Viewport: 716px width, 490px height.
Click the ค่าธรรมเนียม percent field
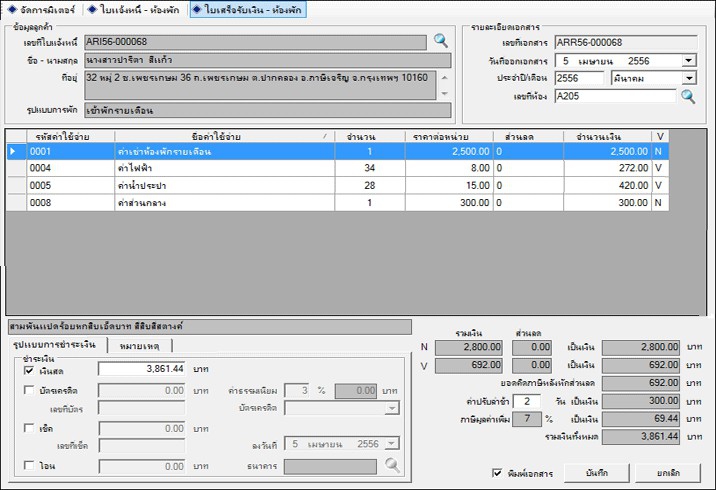point(296,390)
